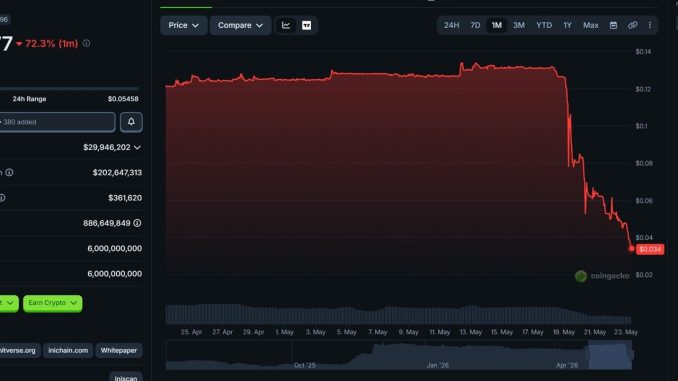Viewport: 678px width, 381px height.
Task: Switch to TradingView chart icon
Action: (306, 25)
